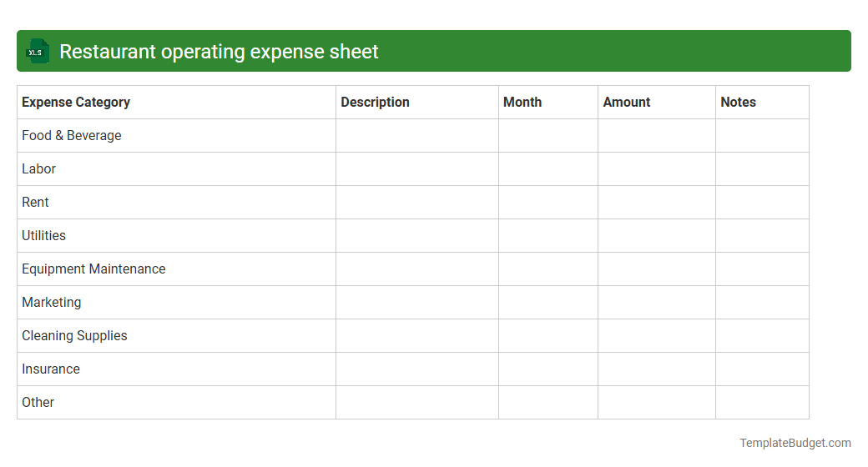The width and height of the screenshot is (868, 467).
Task: Click the Amount cell for Equipment Maintenance
Action: pos(657,269)
